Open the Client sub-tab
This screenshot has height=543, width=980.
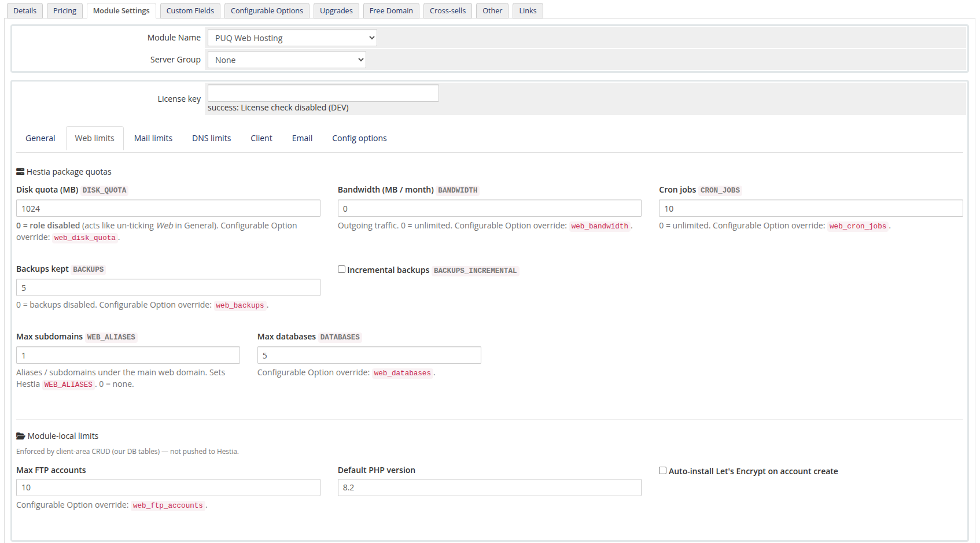pos(261,138)
